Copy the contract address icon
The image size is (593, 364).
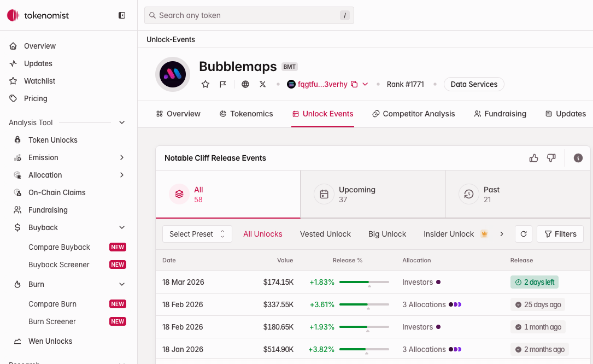pos(354,84)
